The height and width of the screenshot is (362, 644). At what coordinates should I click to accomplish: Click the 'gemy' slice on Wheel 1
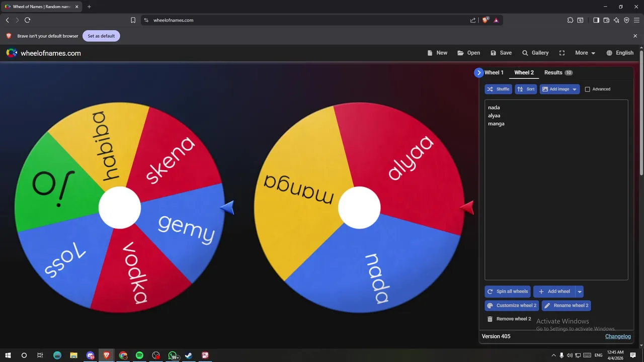[186, 229]
